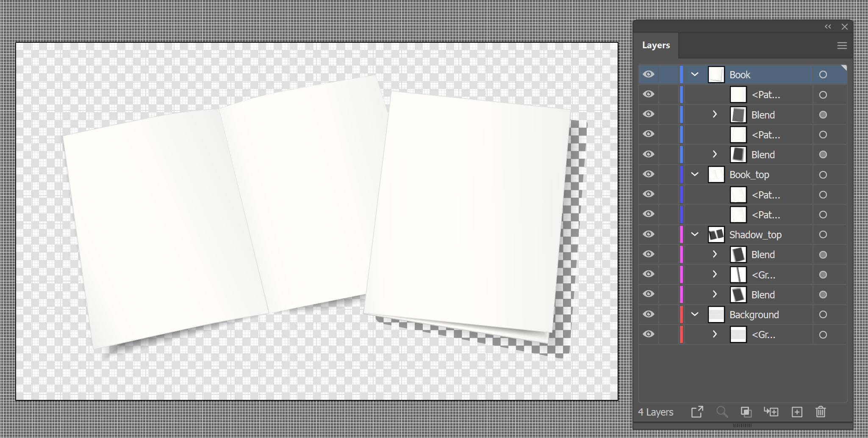Click the Delete Selection trash icon
Screen dimensions: 868x438
pyautogui.click(x=821, y=412)
